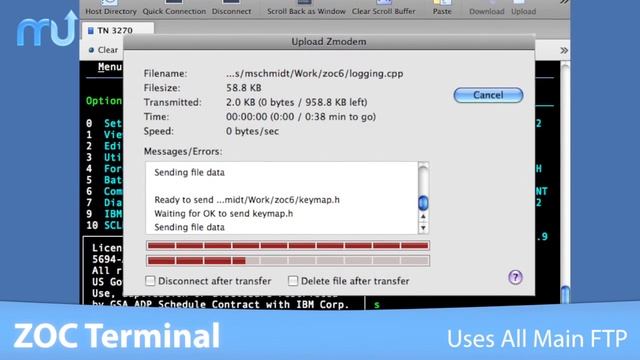Open the help question mark icon
This screenshot has height=360, width=640.
coord(515,278)
